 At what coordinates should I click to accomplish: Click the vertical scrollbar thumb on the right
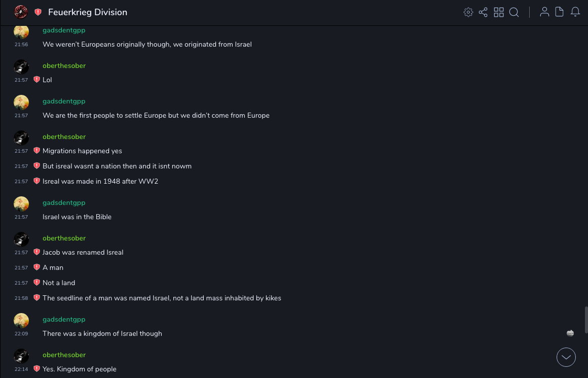pos(586,319)
